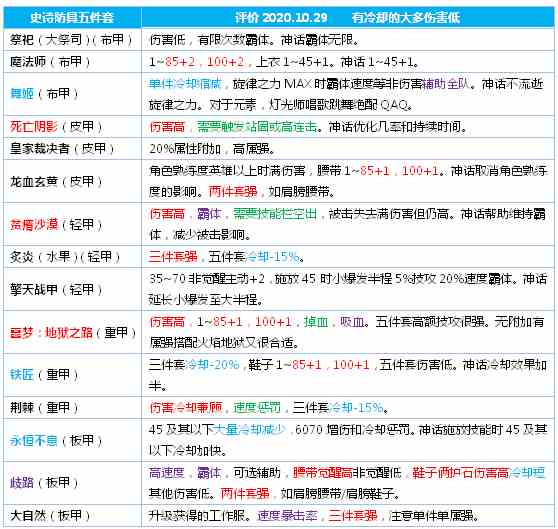Viewport: 558px width, 529px height.
Task: Click the text 延长小爆发至大半程
Action: point(203,300)
